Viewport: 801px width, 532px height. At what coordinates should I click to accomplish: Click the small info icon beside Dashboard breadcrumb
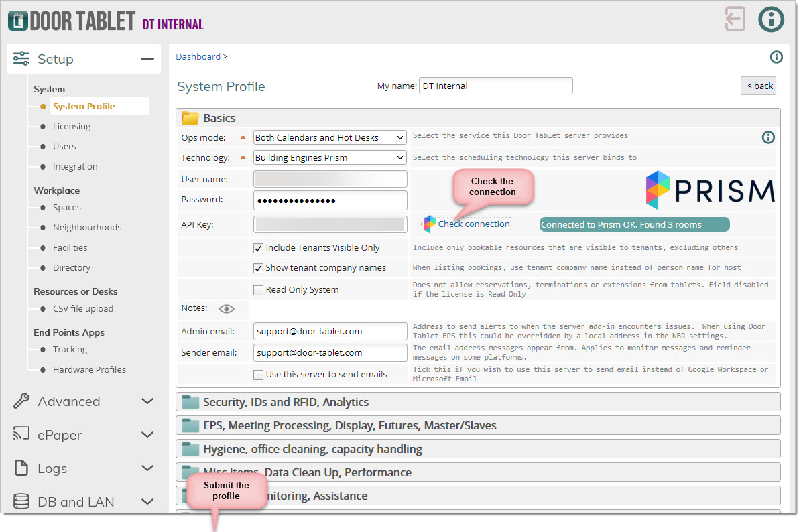point(776,57)
